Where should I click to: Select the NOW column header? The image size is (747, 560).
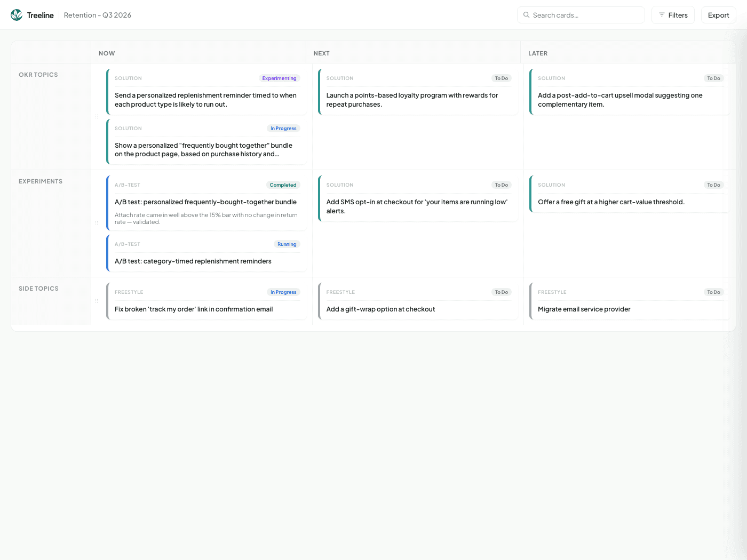tap(107, 53)
